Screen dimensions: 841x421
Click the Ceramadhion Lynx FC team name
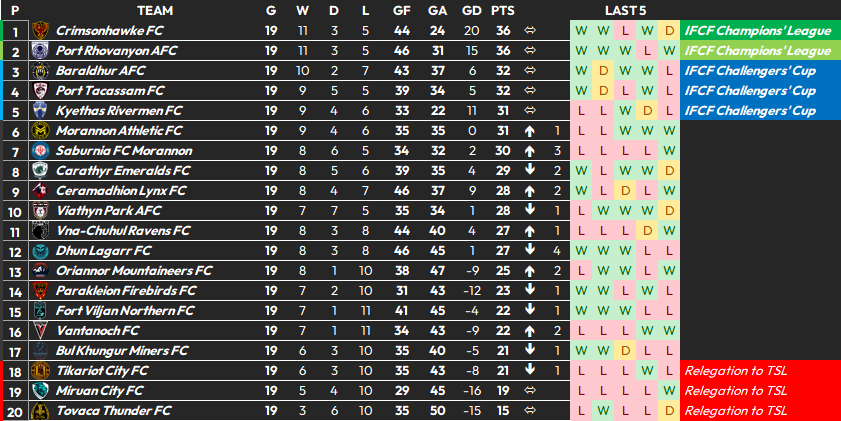121,191
